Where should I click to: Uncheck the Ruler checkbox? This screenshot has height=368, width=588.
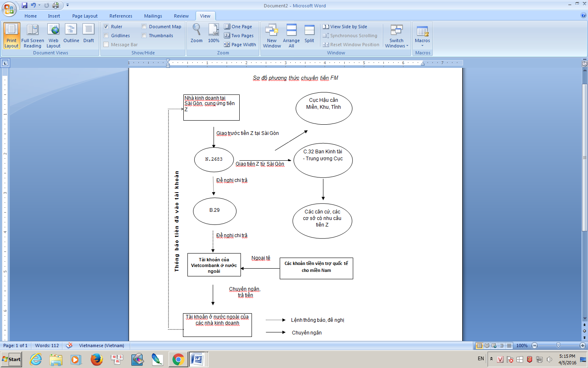[106, 27]
